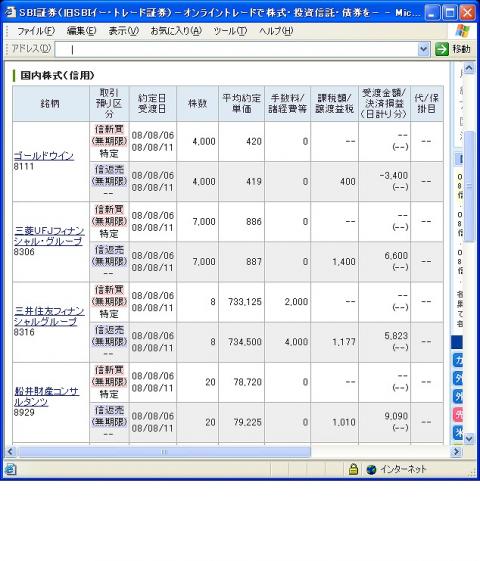The height and width of the screenshot is (561, 480).
Task: Open the 表示(V) menu
Action: (123, 31)
